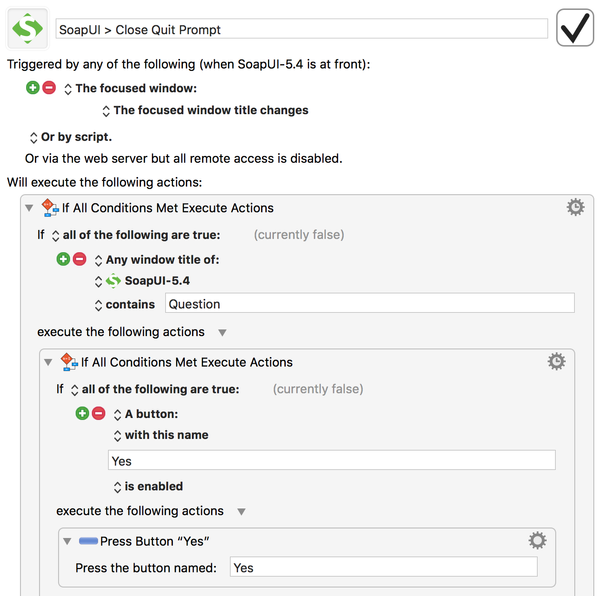Screen dimensions: 600x596
Task: Remove the A button condition
Action: 99,413
